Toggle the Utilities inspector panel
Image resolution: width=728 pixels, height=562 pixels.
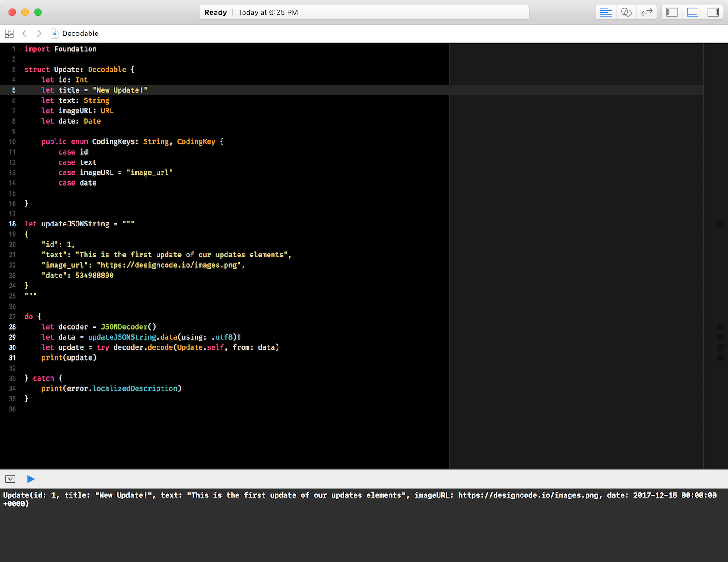click(713, 12)
